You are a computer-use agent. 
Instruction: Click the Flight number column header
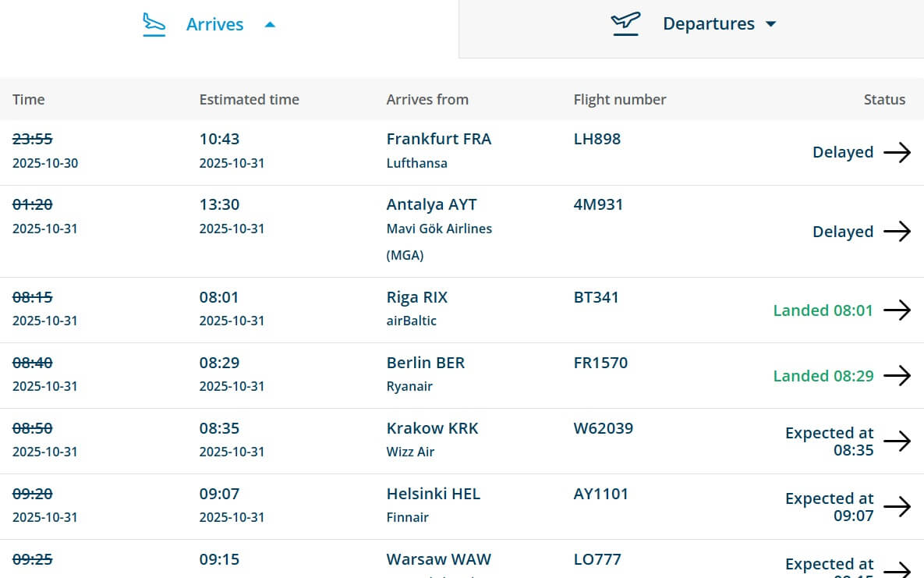click(x=620, y=99)
